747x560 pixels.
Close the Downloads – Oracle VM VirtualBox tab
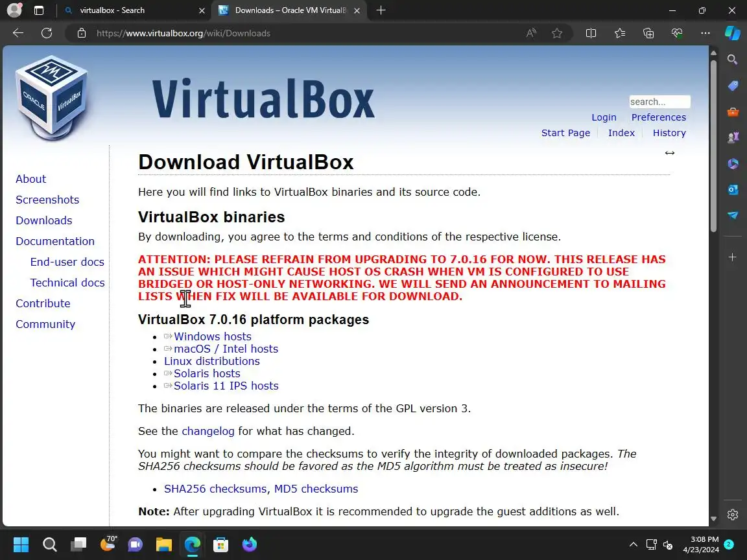click(x=357, y=10)
